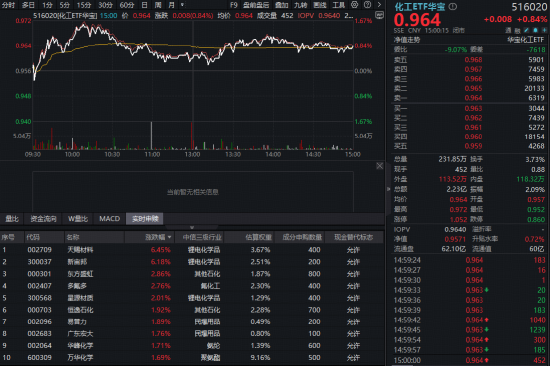Select the 300037 新宙邦 row
550x366 pixels.
[192, 262]
